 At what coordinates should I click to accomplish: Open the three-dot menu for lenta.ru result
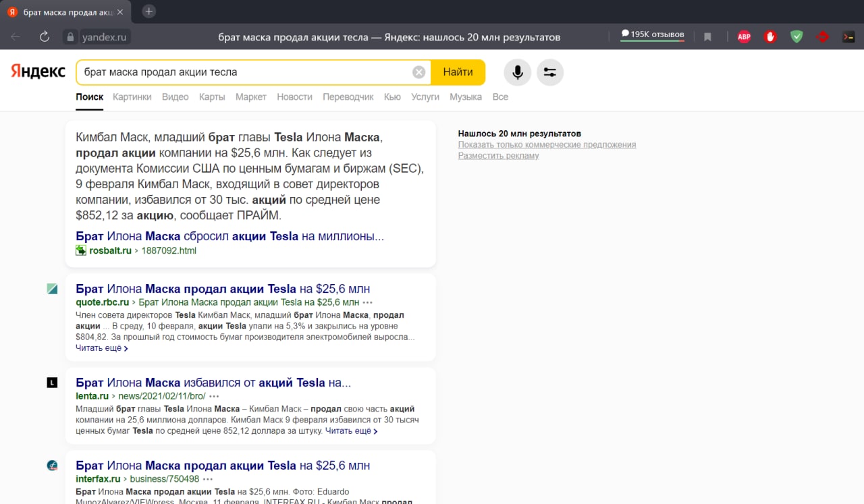point(214,396)
